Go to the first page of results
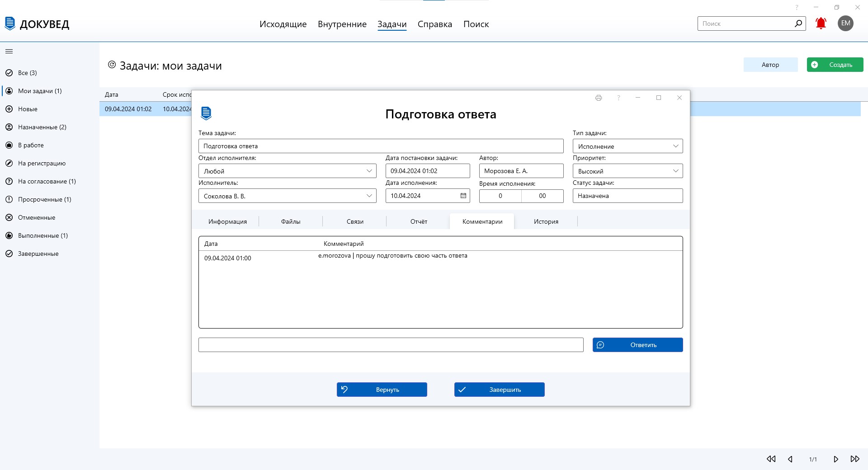Viewport: 868px width, 470px height. click(771, 459)
